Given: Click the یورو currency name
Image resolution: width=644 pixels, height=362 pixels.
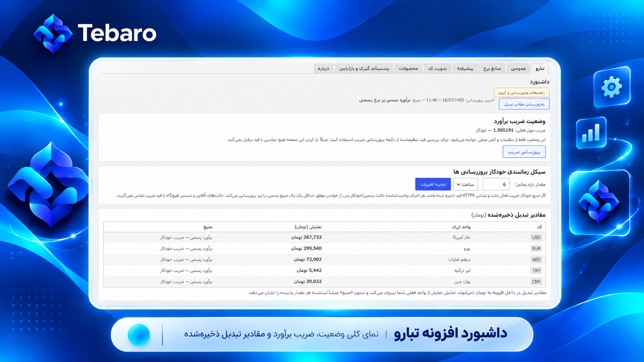Looking at the screenshot, I should pos(467,249).
